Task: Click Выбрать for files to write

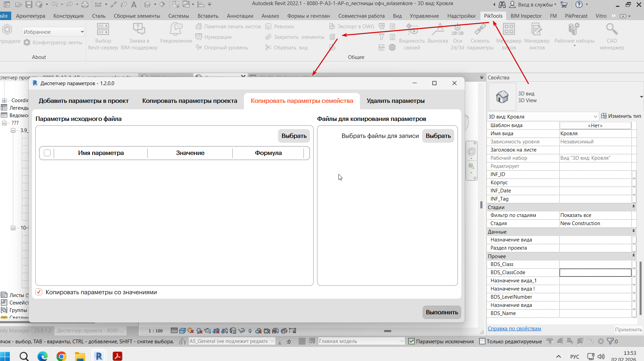Action: [438, 136]
